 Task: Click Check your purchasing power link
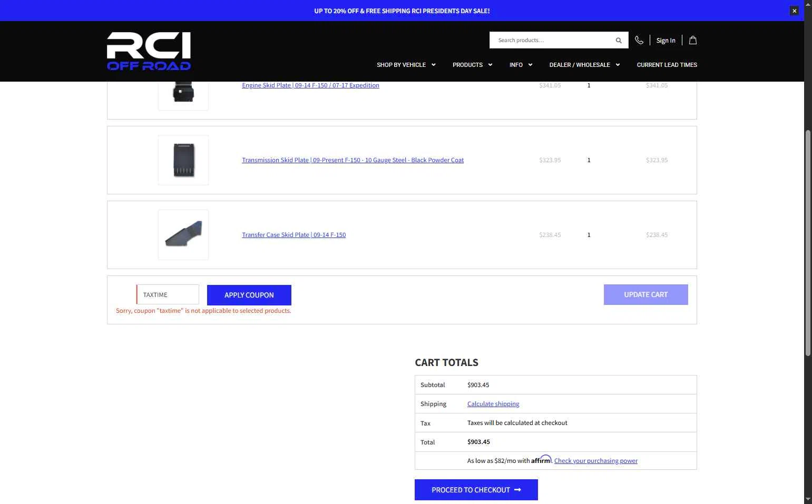pos(596,461)
